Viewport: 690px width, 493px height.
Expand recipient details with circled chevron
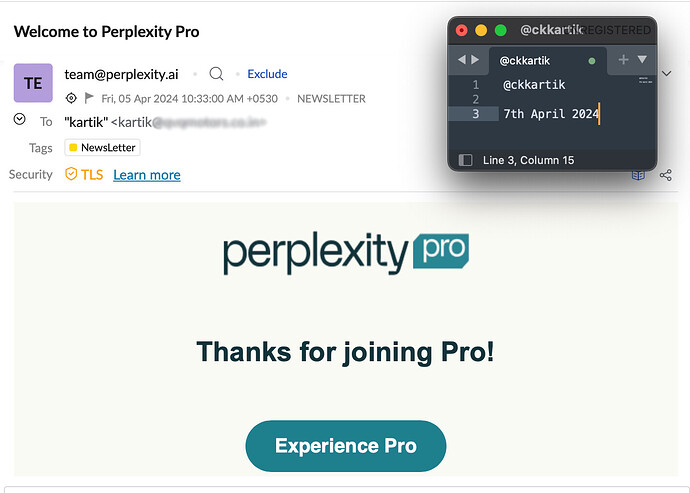(20, 120)
